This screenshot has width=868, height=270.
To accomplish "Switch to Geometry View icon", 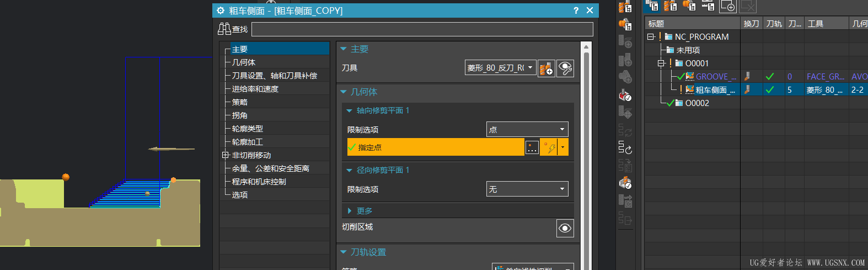I will 689,6.
